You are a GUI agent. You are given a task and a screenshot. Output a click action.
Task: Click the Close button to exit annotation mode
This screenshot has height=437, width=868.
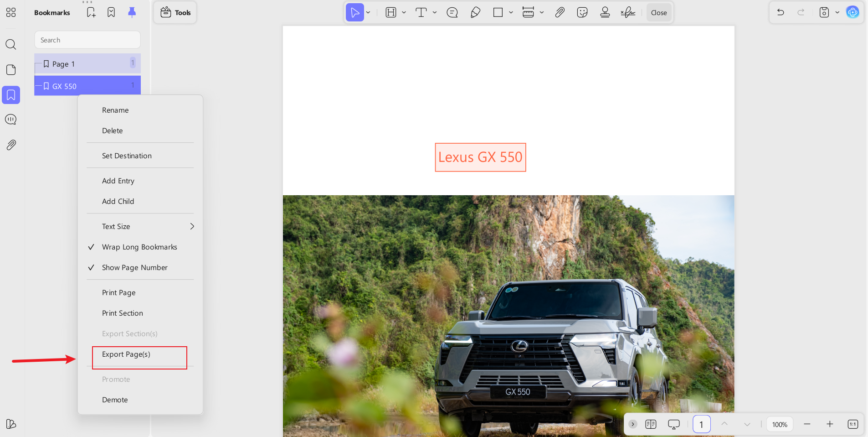coord(659,12)
